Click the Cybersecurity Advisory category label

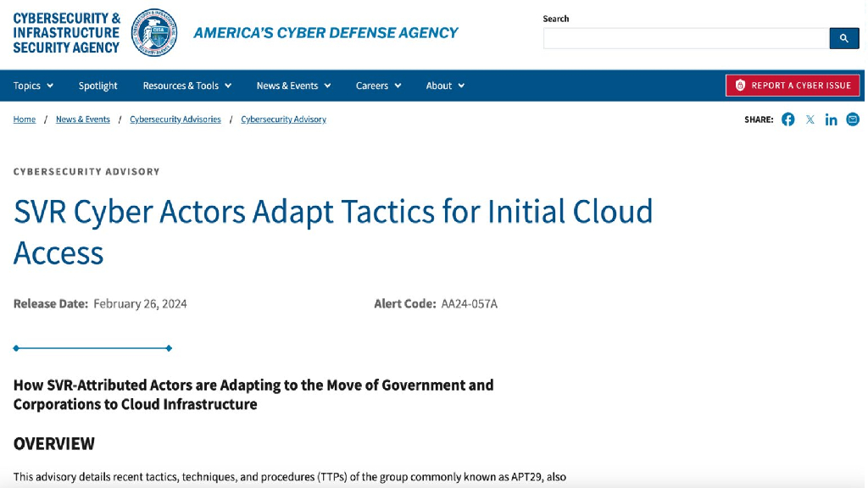86,171
